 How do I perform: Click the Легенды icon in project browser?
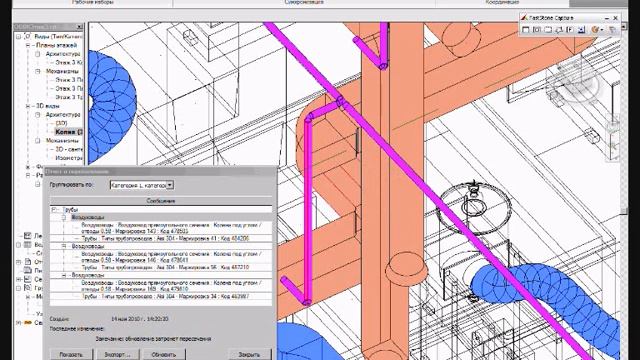point(28,236)
